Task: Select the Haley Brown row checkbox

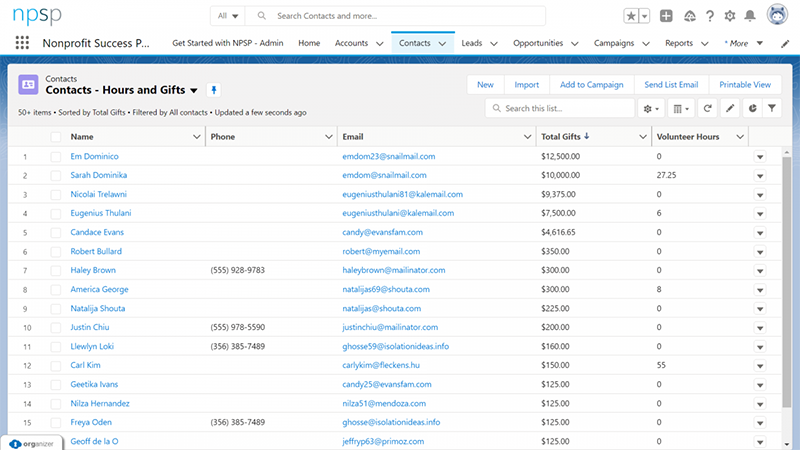Action: [56, 270]
